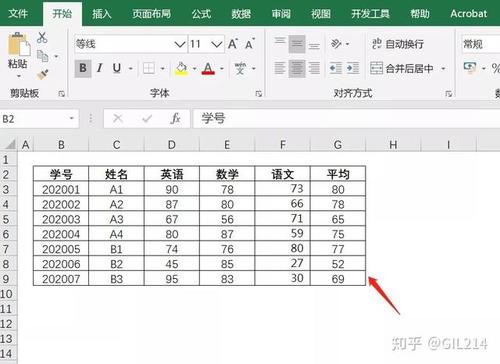This screenshot has height=364, width=500.
Task: Select cell containing name B3
Action: (x=116, y=279)
